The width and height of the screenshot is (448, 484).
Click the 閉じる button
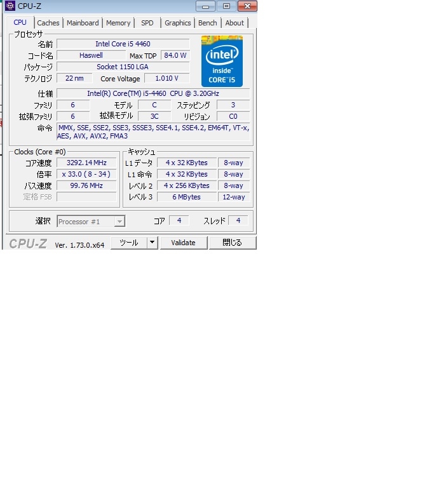pyautogui.click(x=233, y=243)
